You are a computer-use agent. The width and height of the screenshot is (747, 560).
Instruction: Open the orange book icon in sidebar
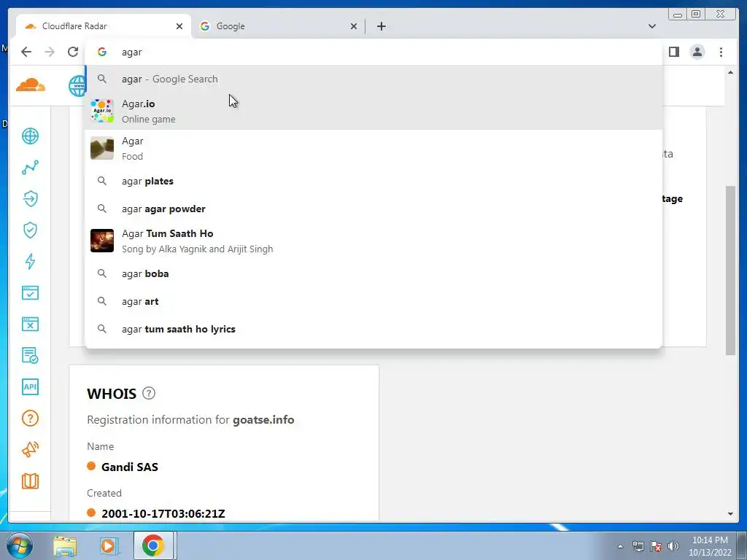pyautogui.click(x=30, y=481)
